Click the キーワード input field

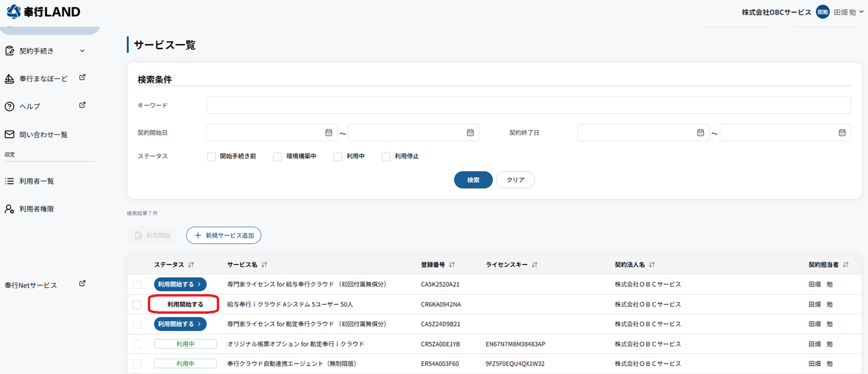pyautogui.click(x=529, y=105)
